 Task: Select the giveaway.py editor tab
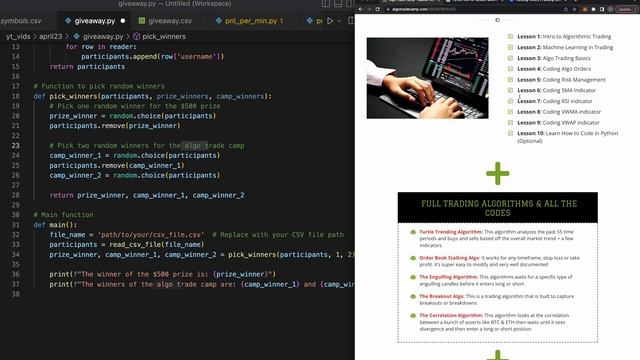click(x=95, y=20)
